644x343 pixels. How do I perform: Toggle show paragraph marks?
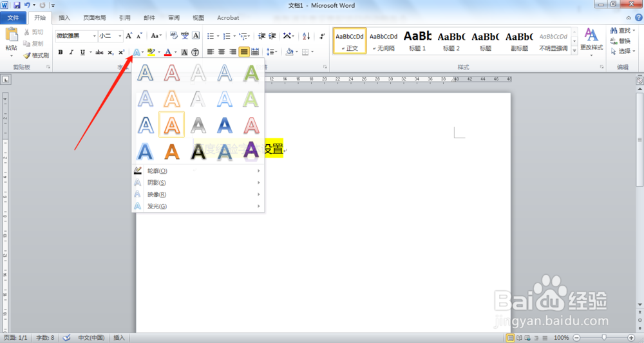(x=322, y=36)
